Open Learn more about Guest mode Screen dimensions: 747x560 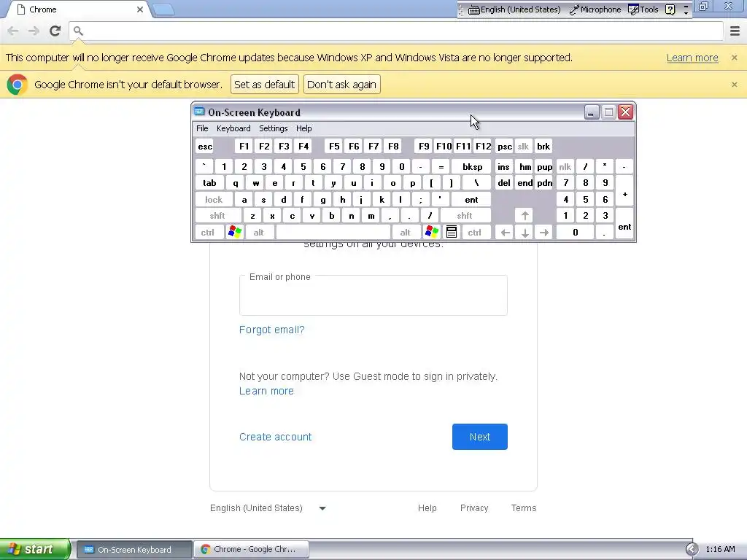coord(266,391)
